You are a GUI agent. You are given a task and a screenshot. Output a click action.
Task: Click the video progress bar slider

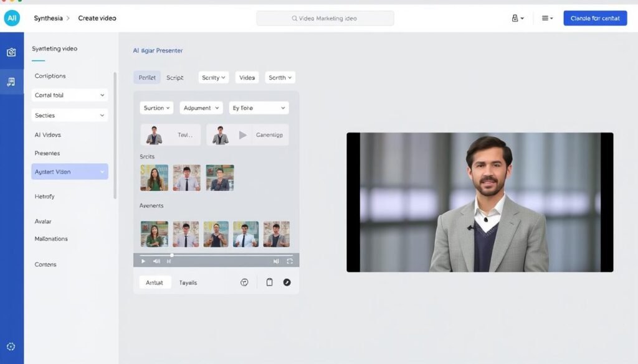172,254
